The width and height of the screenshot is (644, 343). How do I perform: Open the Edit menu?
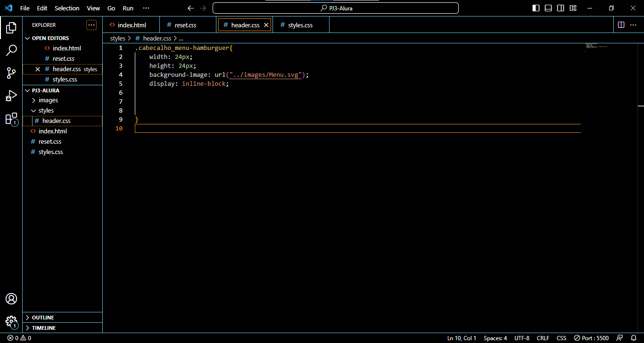42,8
